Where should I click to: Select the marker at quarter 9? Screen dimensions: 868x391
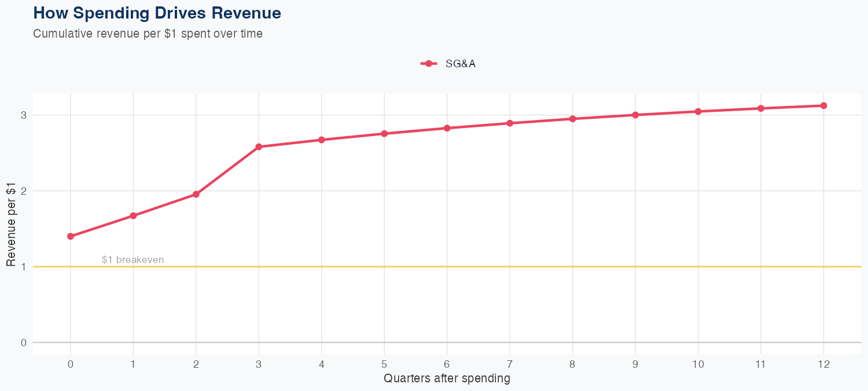(635, 115)
